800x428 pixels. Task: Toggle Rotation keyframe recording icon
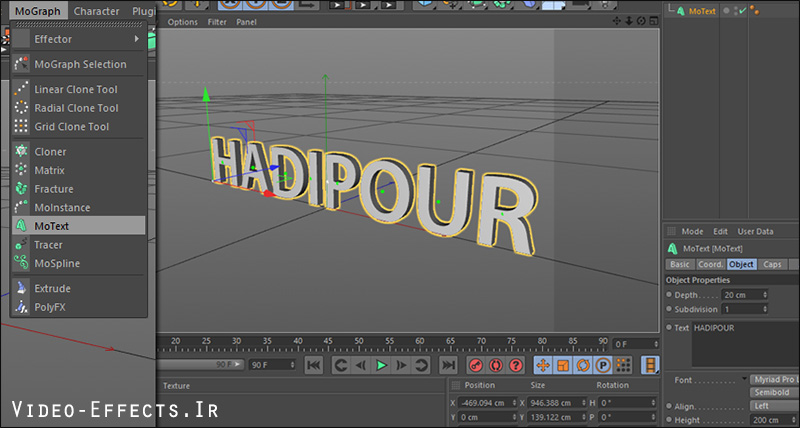(x=583, y=365)
